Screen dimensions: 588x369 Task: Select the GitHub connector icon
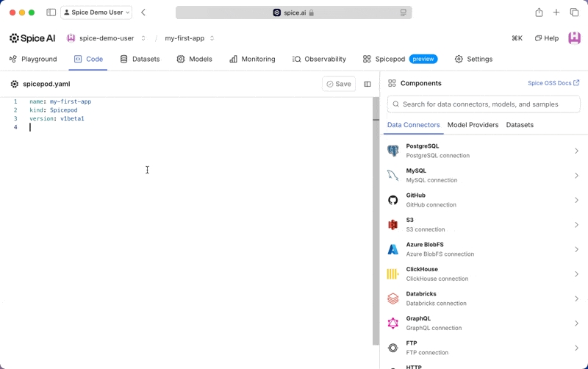tap(393, 200)
